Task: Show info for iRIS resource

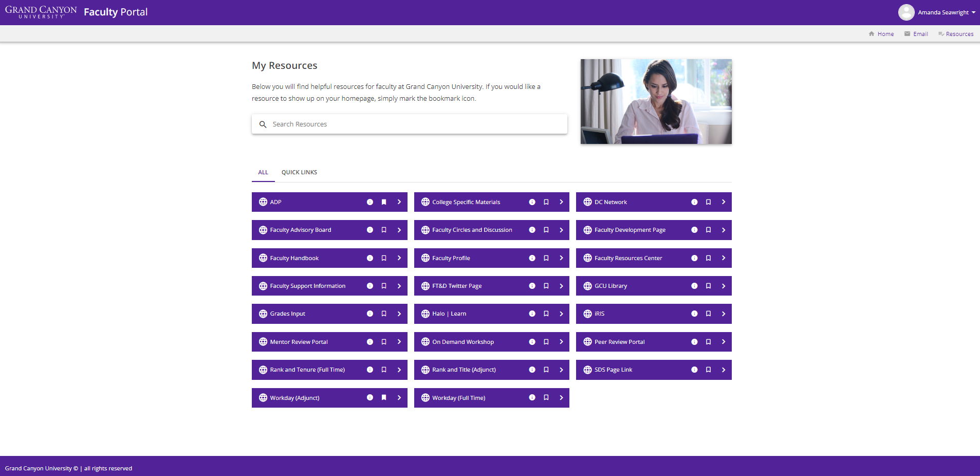Action: click(x=694, y=314)
